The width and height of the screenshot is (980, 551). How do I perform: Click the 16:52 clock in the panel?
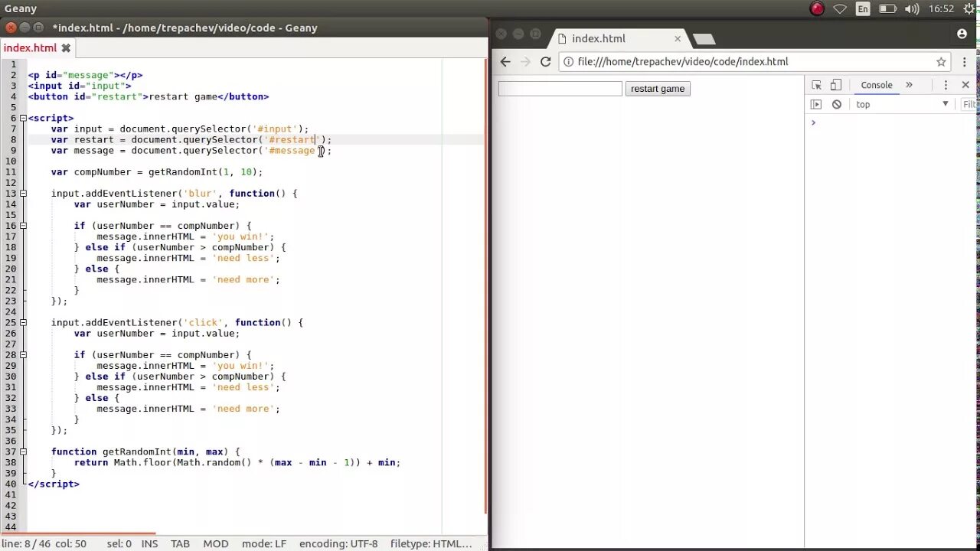pyautogui.click(x=941, y=9)
